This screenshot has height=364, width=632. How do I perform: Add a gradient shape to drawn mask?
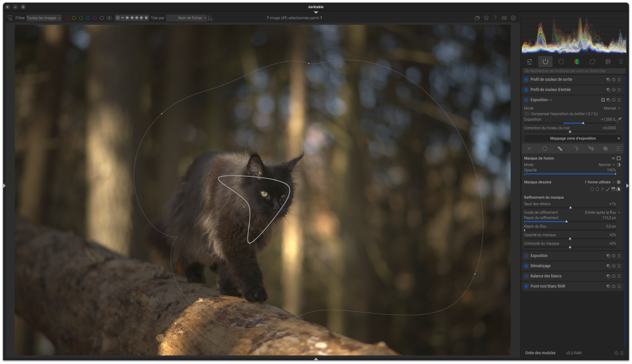point(613,189)
